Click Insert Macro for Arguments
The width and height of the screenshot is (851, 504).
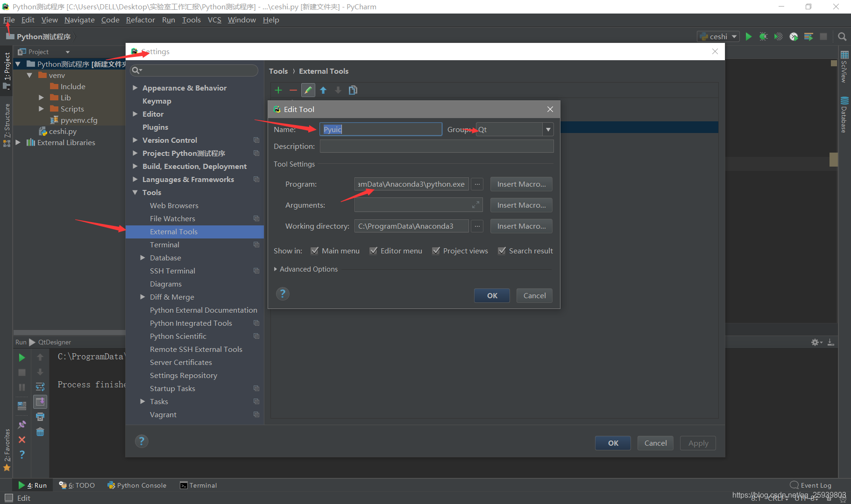[x=521, y=205]
